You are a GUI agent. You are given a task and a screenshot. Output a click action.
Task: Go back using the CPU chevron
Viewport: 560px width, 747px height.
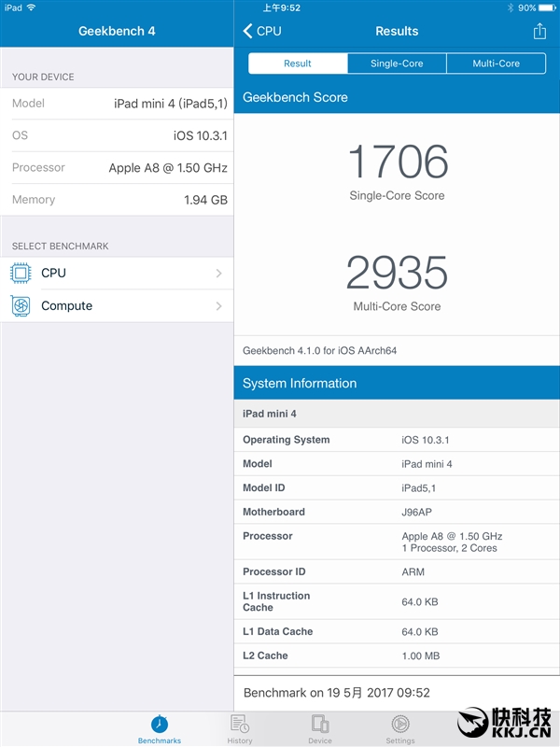point(261,31)
